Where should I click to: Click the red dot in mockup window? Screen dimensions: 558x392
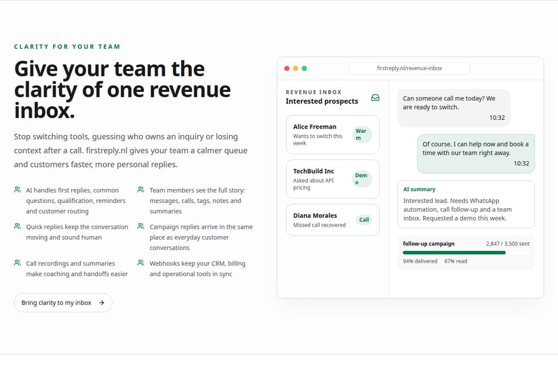coord(287,68)
